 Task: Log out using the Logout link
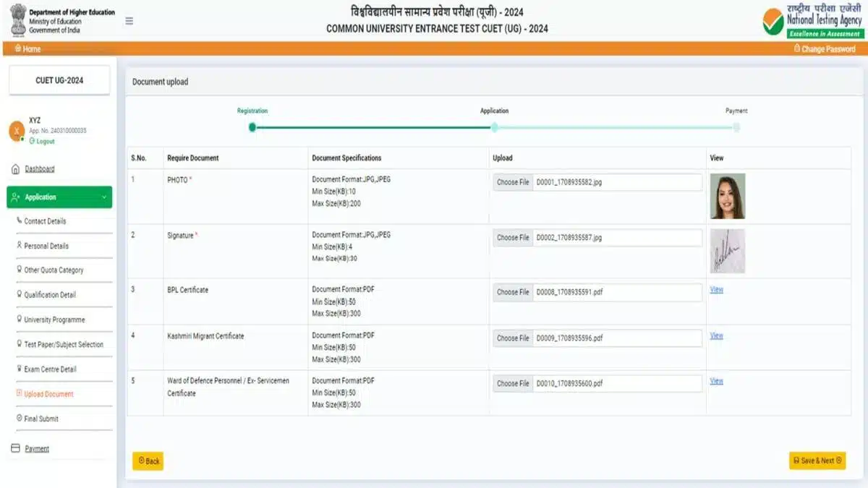click(42, 142)
